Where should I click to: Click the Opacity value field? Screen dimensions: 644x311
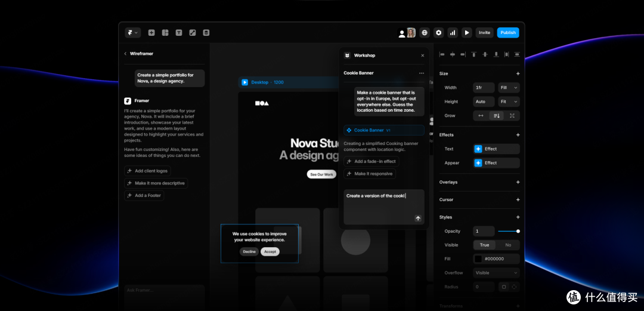(x=484, y=231)
